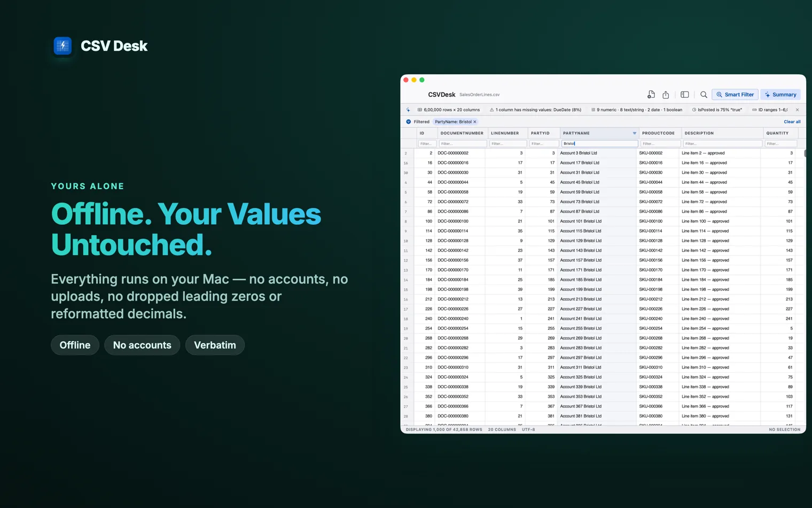Image resolution: width=812 pixels, height=508 pixels.
Task: Dismiss the summary bar with X
Action: click(798, 110)
